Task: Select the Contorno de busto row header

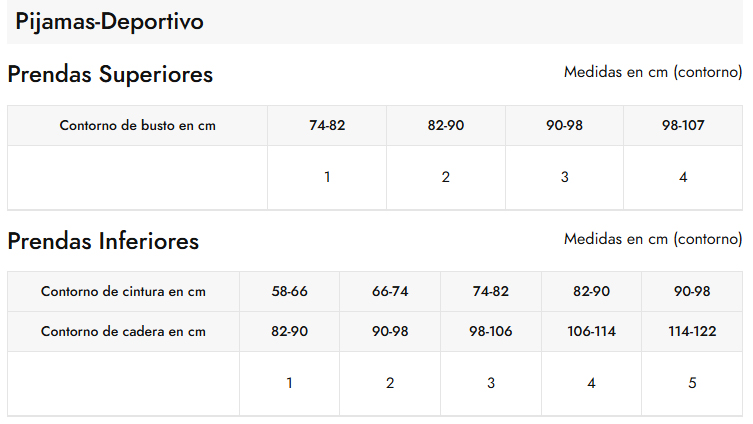Action: [x=137, y=126]
